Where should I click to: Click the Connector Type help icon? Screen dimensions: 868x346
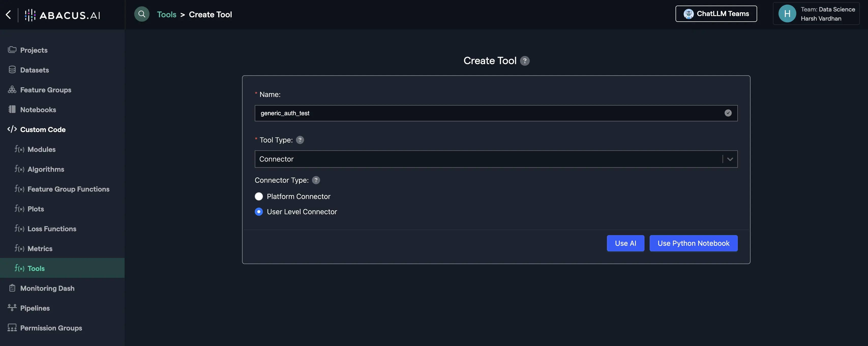(316, 180)
